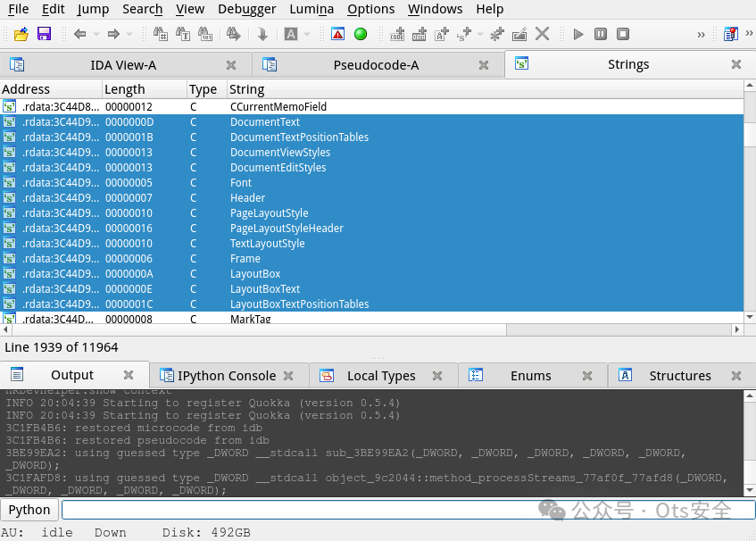Expand the hidden toolbar items chevron

[x=701, y=35]
